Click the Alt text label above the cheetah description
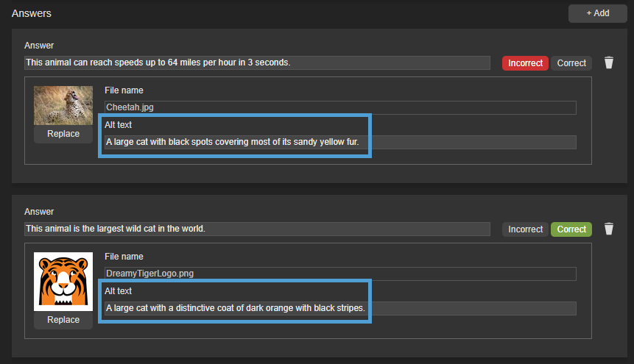The height and width of the screenshot is (364, 634). pyautogui.click(x=119, y=125)
